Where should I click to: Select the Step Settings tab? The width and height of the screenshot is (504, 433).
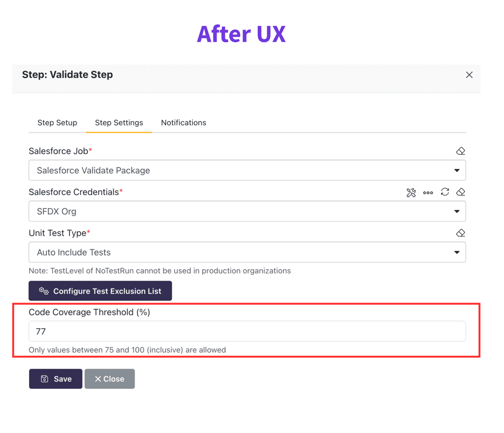[x=119, y=123]
